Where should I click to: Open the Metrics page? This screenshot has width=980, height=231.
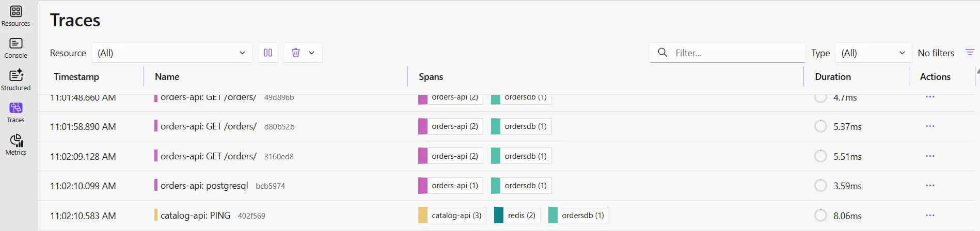tap(16, 144)
